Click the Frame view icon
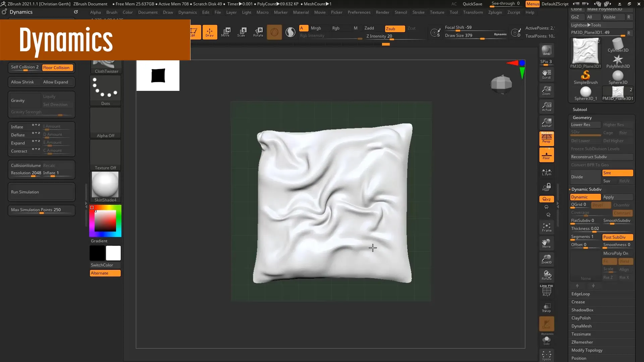This screenshot has height=362, width=644. 546,228
